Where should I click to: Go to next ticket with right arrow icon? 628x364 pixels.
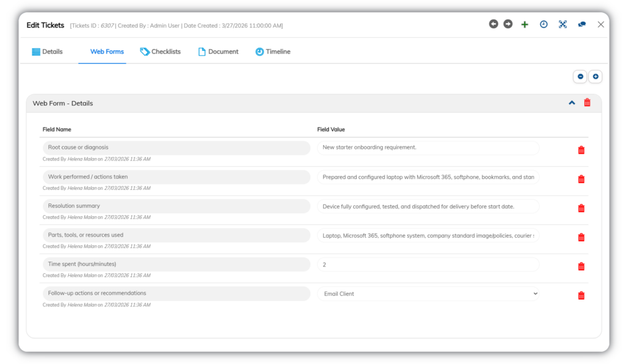tap(508, 24)
